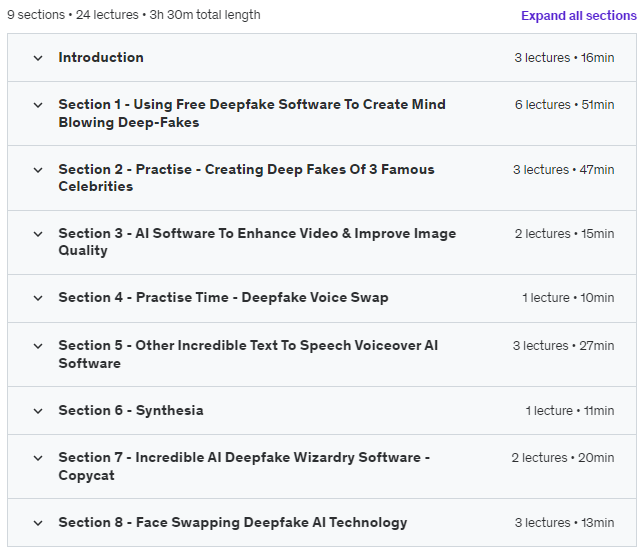Click the Section 5 Other Incredible Text To Speech title
The image size is (641, 550).
pos(248,354)
